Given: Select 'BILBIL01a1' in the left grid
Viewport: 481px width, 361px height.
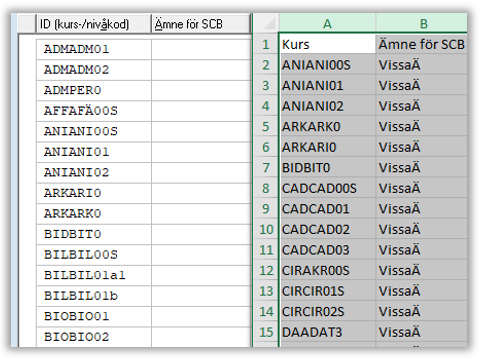Looking at the screenshot, I should tap(94, 275).
